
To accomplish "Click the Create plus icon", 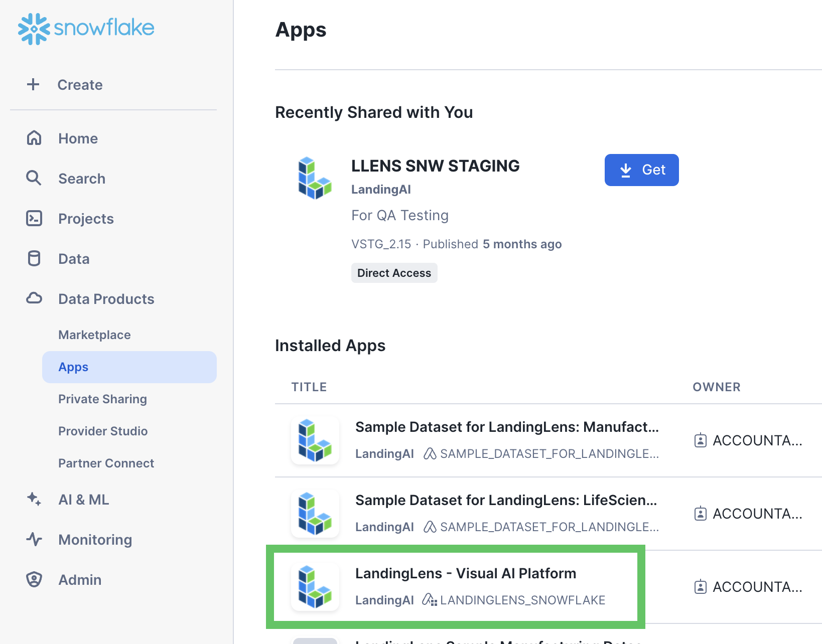I will tap(33, 84).
